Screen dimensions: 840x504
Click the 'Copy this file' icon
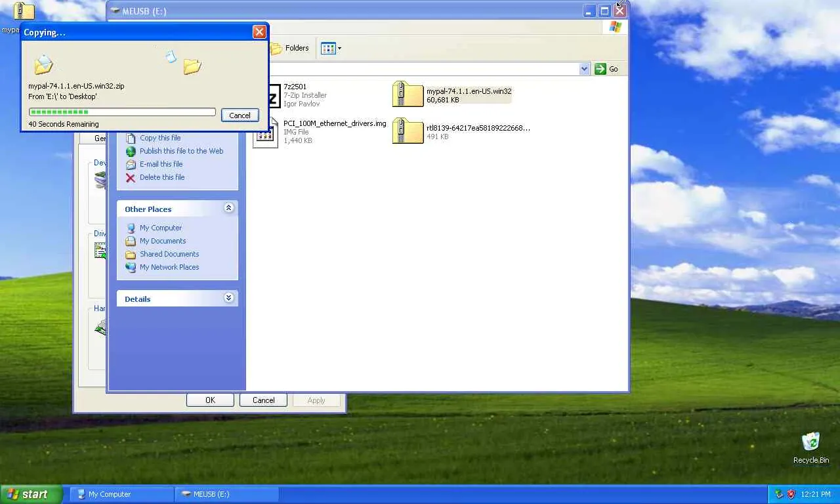coord(131,138)
